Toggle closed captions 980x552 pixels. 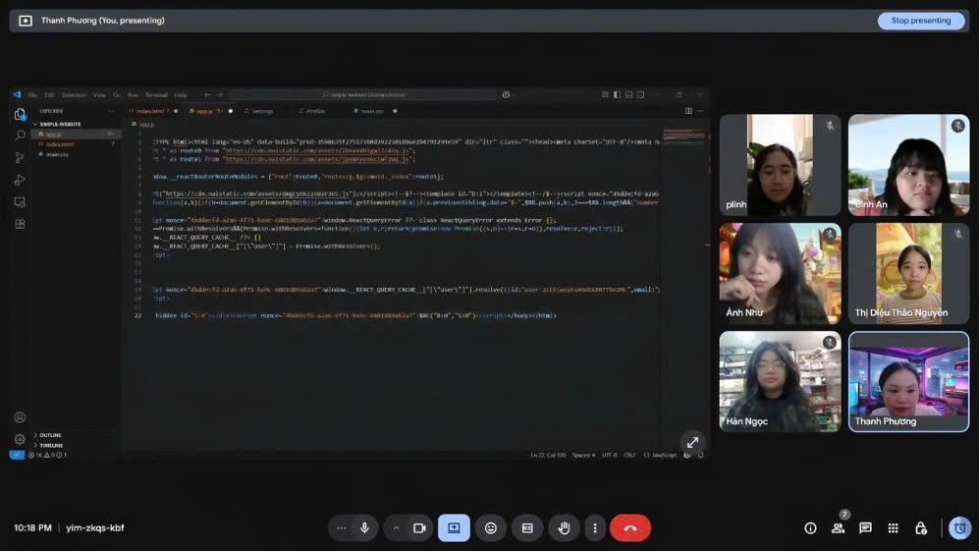click(x=527, y=527)
